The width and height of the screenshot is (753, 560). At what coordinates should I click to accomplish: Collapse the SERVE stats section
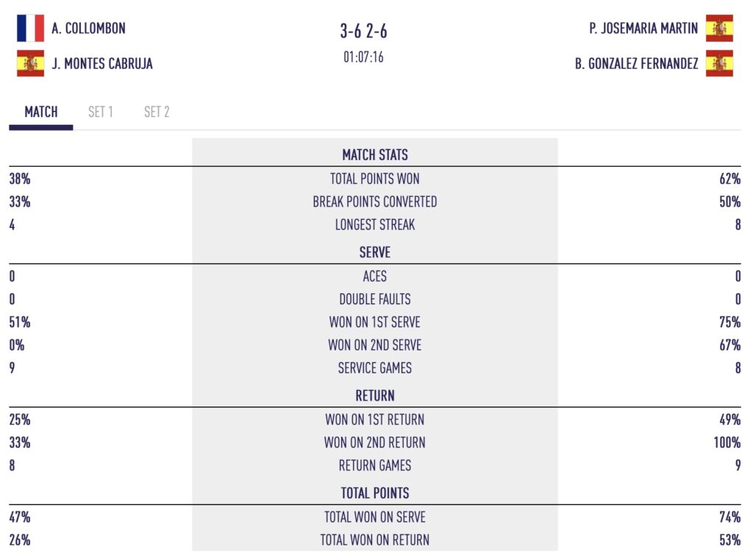(x=375, y=252)
